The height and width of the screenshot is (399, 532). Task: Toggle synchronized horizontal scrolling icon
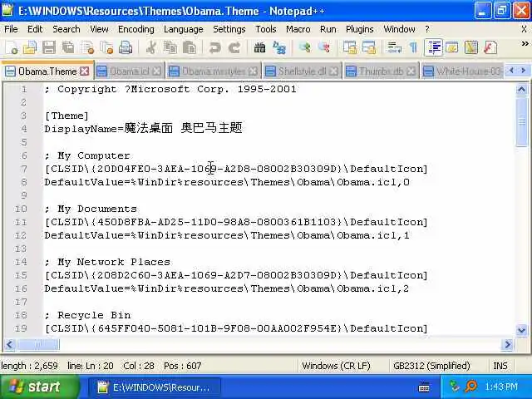(x=369, y=47)
